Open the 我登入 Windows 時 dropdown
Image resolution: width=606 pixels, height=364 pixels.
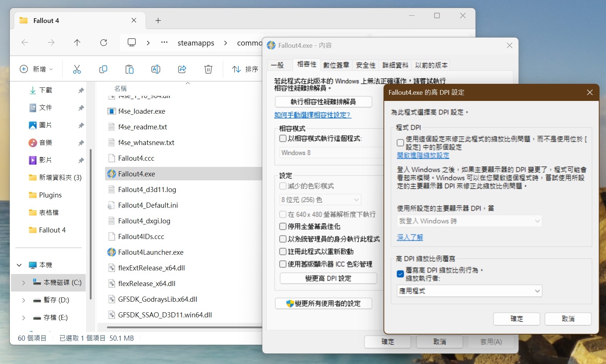point(469,221)
